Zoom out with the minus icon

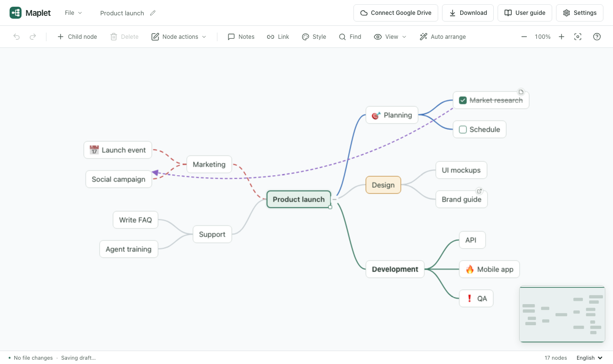(524, 37)
